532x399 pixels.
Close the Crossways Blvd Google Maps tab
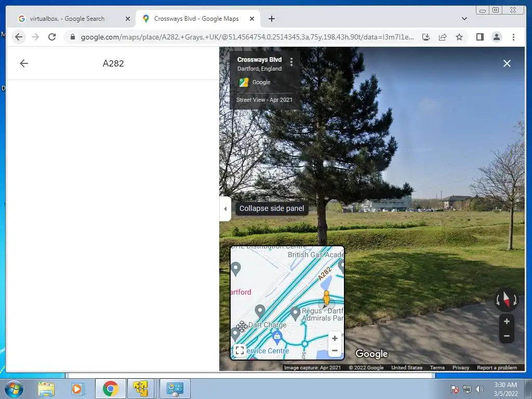pyautogui.click(x=252, y=19)
